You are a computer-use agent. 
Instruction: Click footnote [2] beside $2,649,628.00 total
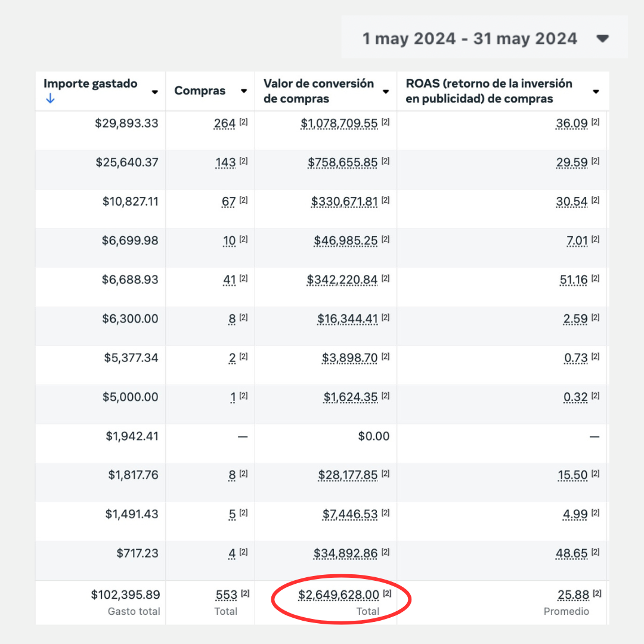coord(387,593)
